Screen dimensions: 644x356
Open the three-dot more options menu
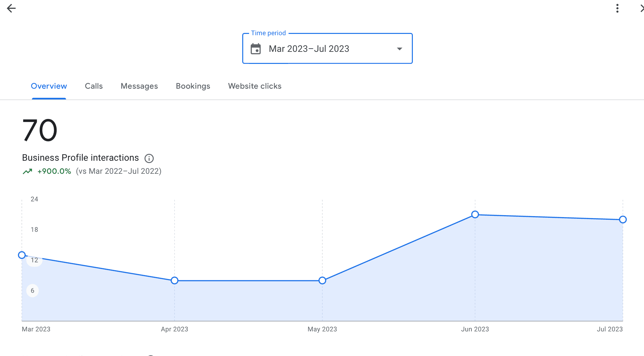[x=617, y=8]
